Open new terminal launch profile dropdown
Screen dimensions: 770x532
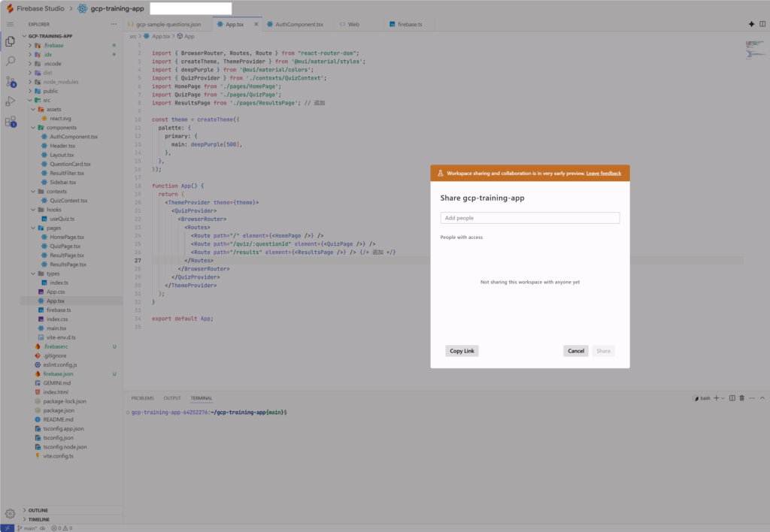pos(723,397)
